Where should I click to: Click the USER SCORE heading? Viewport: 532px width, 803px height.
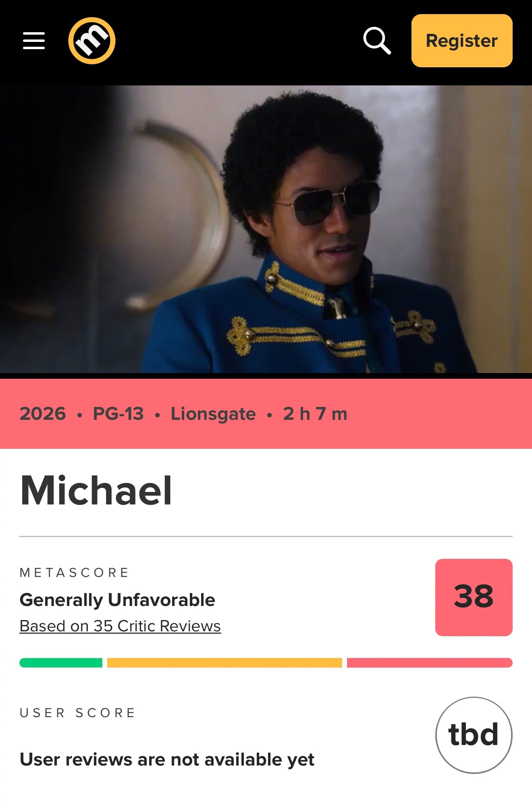77,713
